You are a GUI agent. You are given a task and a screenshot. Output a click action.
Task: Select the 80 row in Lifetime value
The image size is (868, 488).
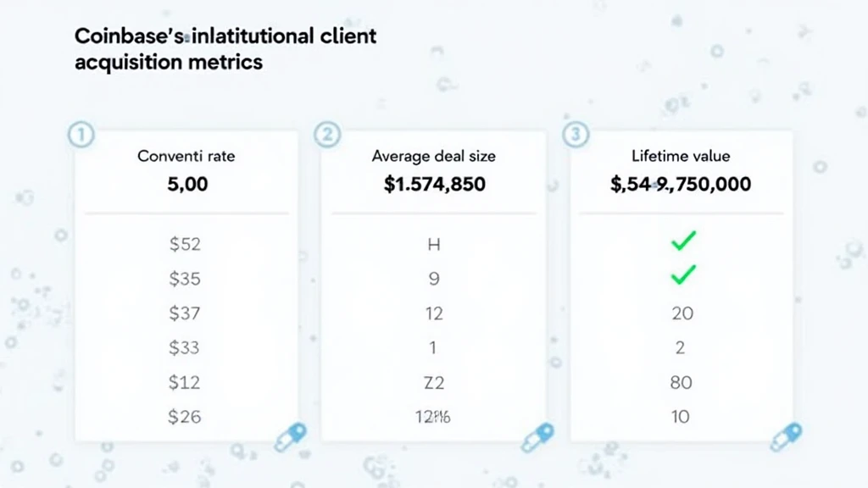[x=682, y=382]
